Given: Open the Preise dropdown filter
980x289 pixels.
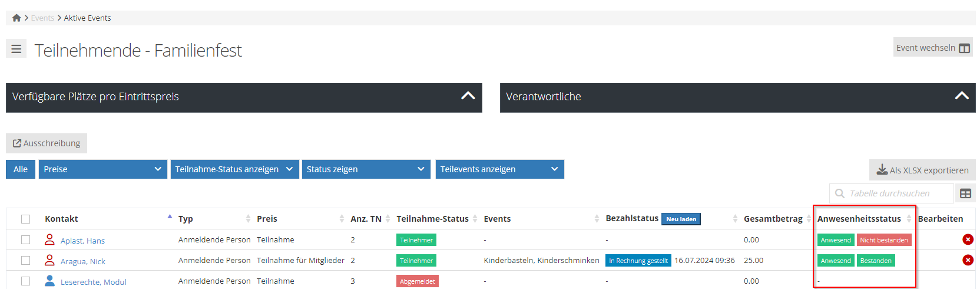Looking at the screenshot, I should click(102, 169).
